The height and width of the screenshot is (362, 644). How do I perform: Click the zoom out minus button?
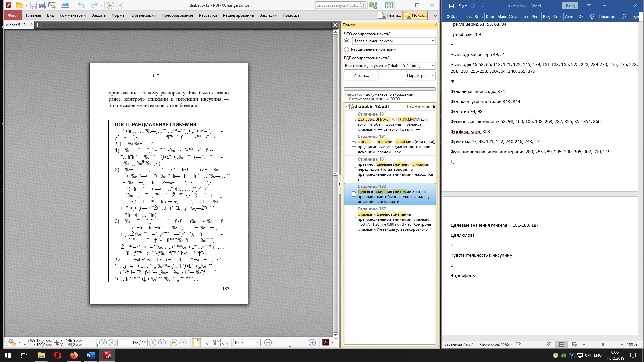268,342
